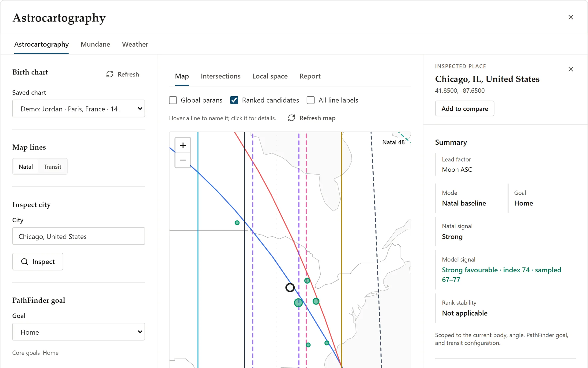This screenshot has width=588, height=368.
Task: Click the Chicago, IL, United States heading
Action: coord(487,79)
